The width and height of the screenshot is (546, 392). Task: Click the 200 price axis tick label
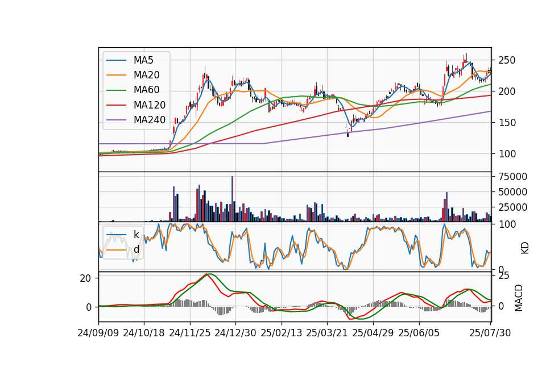(x=507, y=91)
